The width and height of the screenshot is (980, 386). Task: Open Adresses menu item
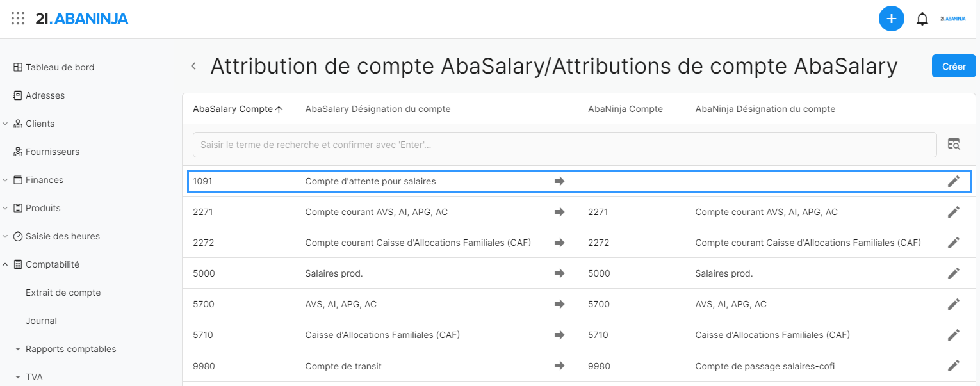pyautogui.click(x=45, y=95)
